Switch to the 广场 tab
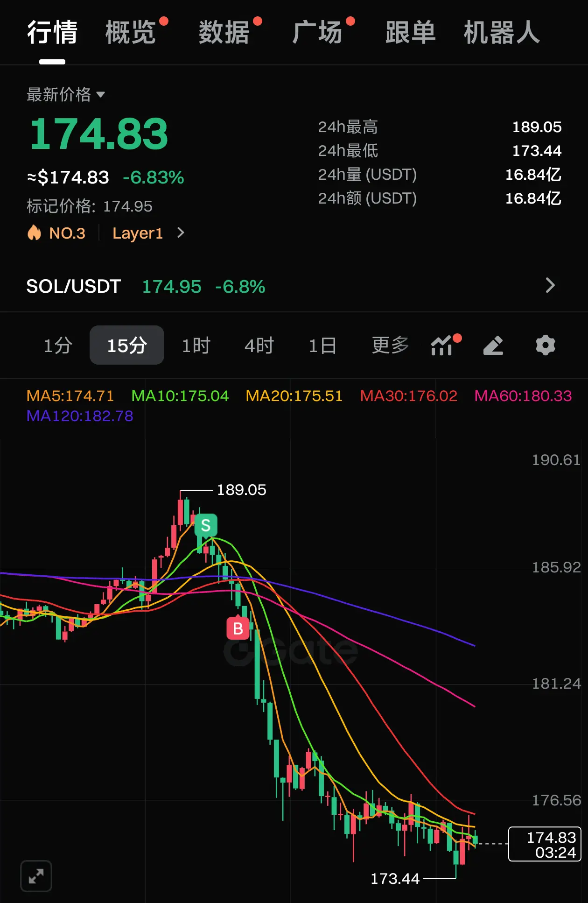 pyautogui.click(x=317, y=32)
